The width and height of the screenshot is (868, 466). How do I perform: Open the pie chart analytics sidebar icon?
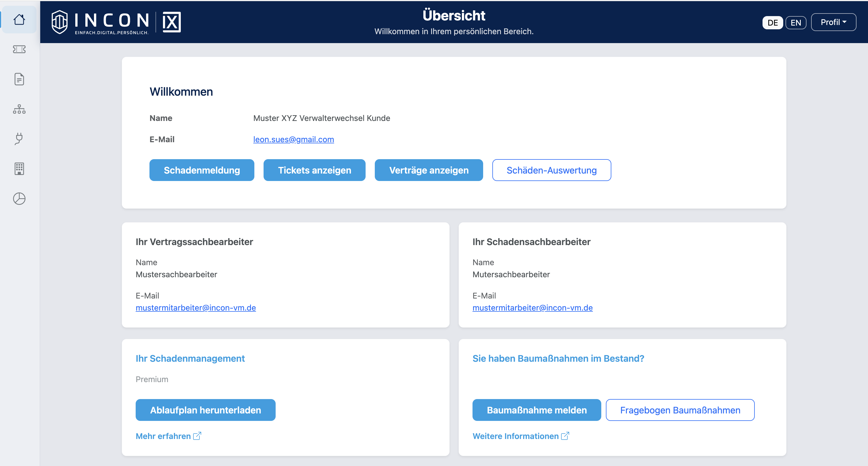(19, 199)
